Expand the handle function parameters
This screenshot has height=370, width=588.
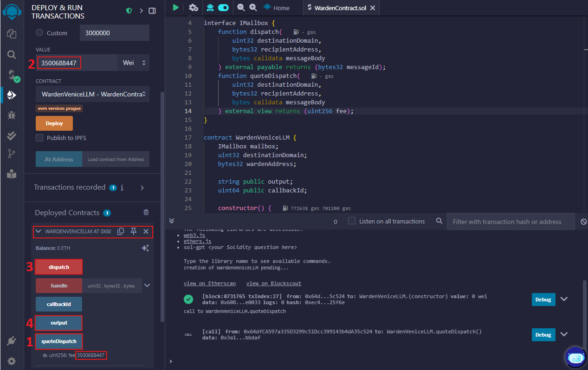coord(147,286)
